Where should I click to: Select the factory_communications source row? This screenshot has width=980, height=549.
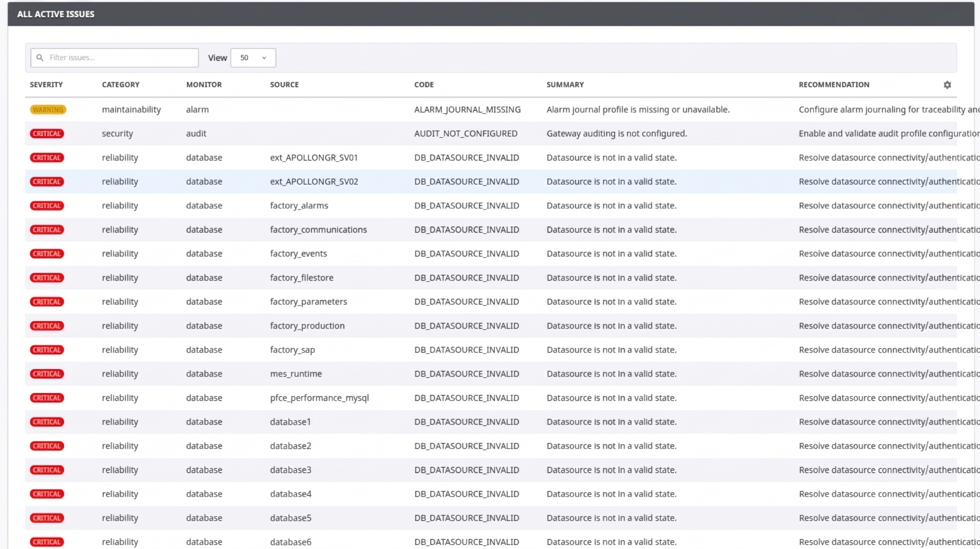[x=491, y=229]
